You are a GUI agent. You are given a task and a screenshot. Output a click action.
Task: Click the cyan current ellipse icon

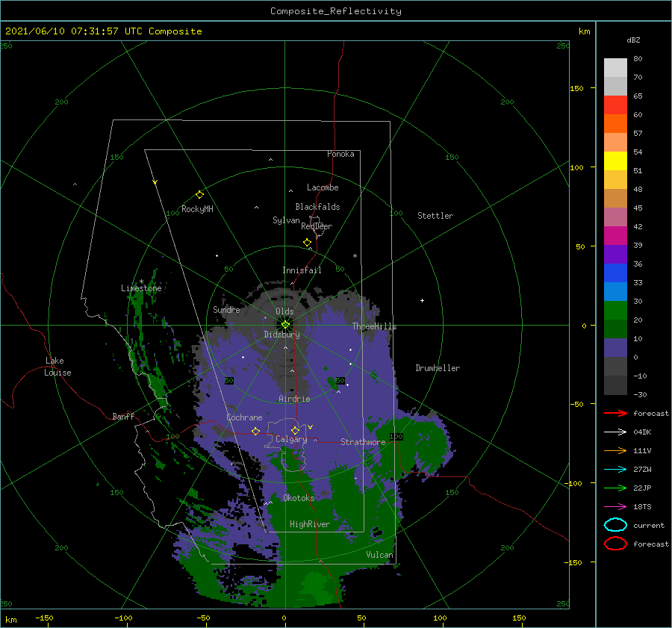[615, 525]
